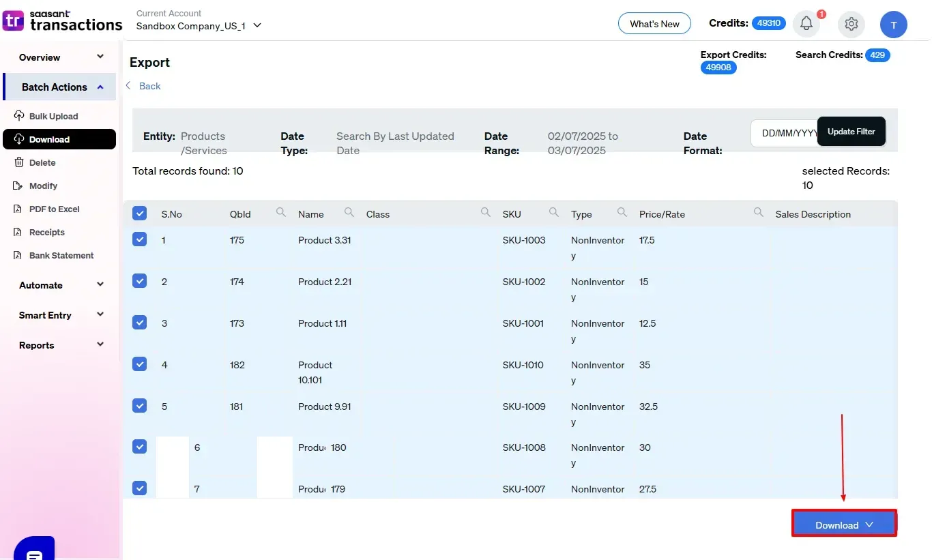Click the search icon in SKU column
This screenshot has height=560, width=932.
[553, 213]
